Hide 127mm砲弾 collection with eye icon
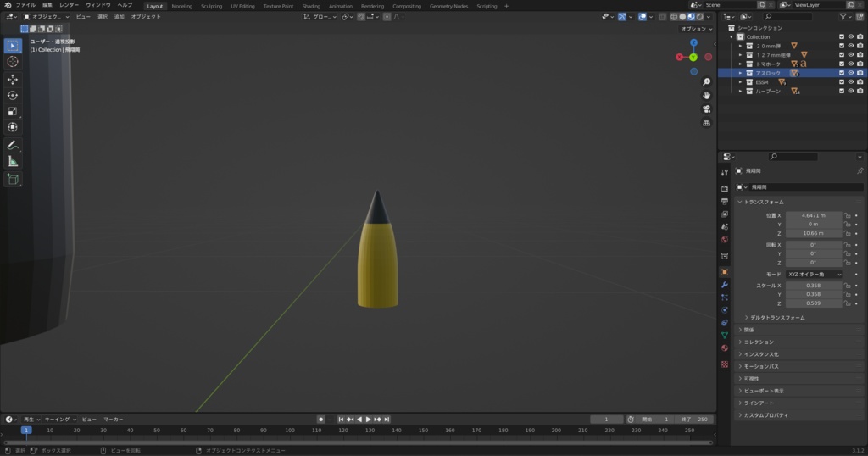868x456 pixels. click(851, 55)
